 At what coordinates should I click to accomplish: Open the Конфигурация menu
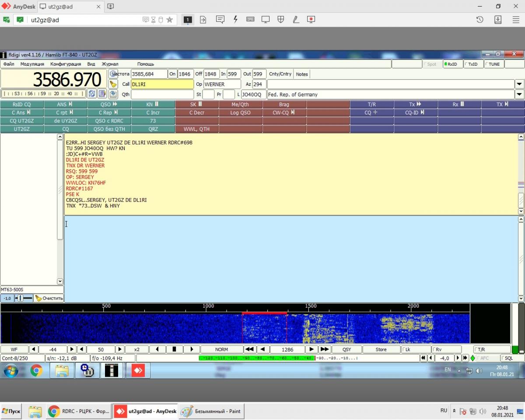point(66,64)
